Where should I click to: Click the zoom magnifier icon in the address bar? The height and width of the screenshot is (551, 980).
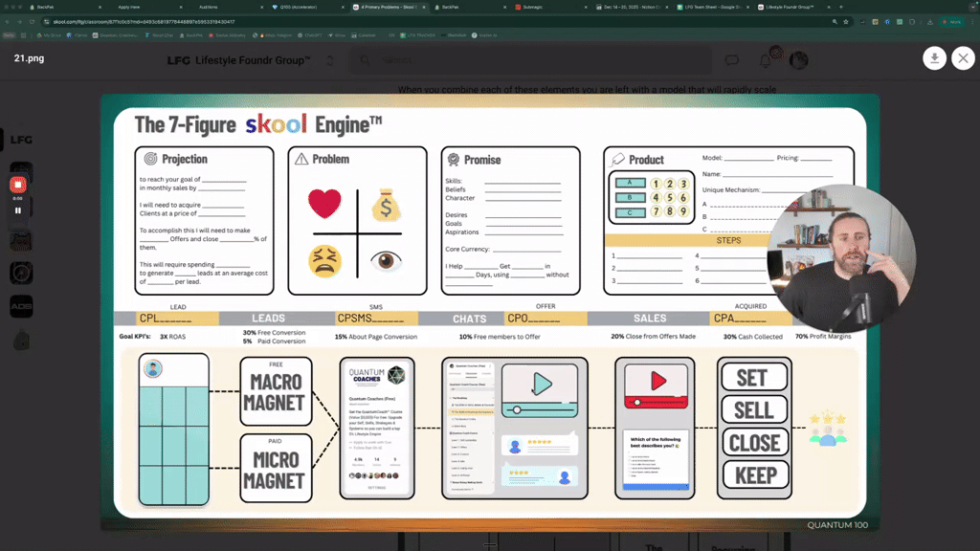coord(835,22)
